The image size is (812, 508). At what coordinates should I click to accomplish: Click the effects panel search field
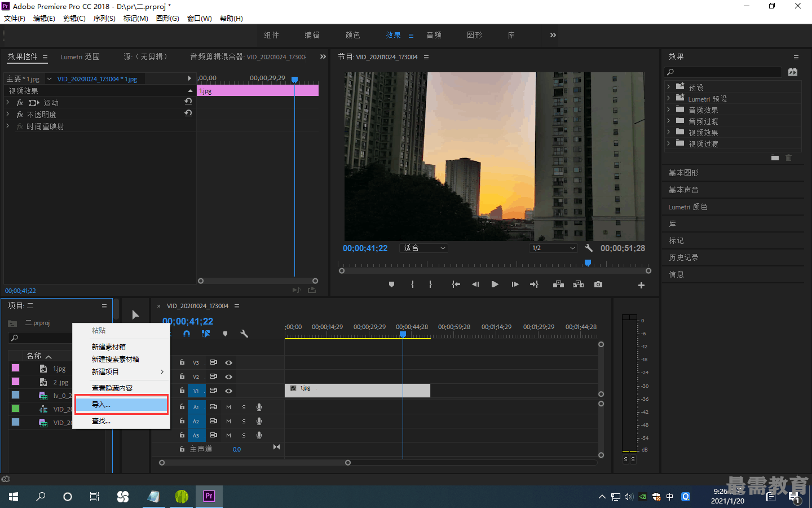723,72
